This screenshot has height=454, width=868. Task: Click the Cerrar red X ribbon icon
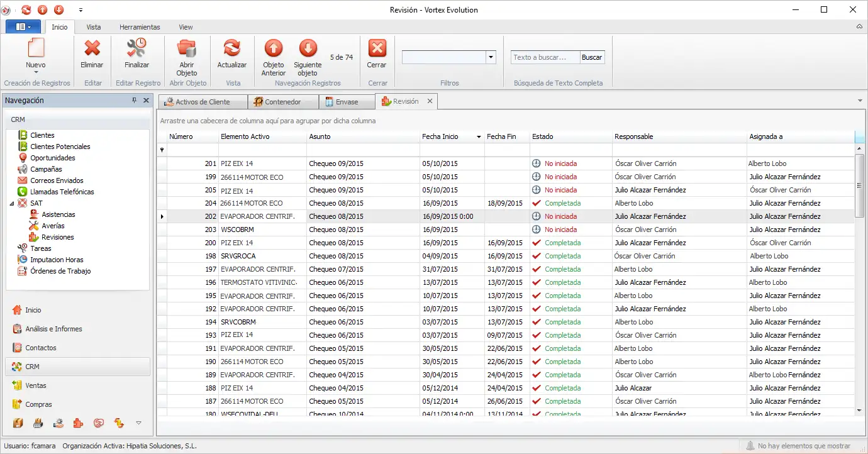377,48
